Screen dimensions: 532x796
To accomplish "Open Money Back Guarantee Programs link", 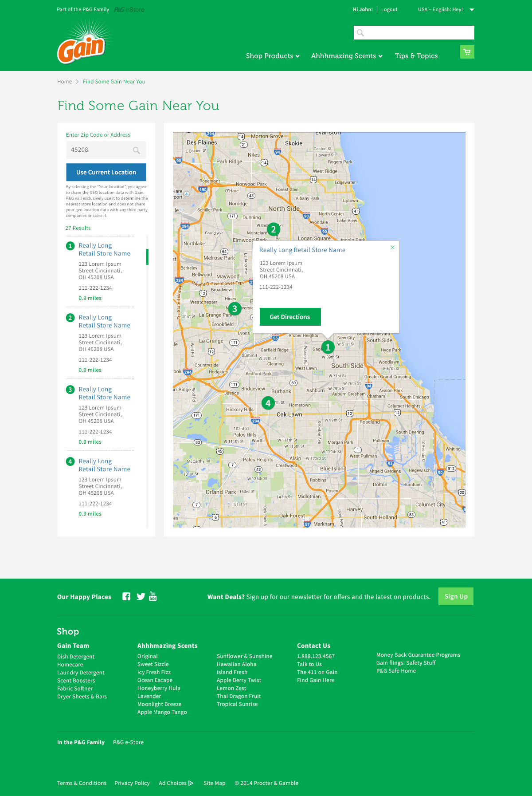I will [419, 655].
